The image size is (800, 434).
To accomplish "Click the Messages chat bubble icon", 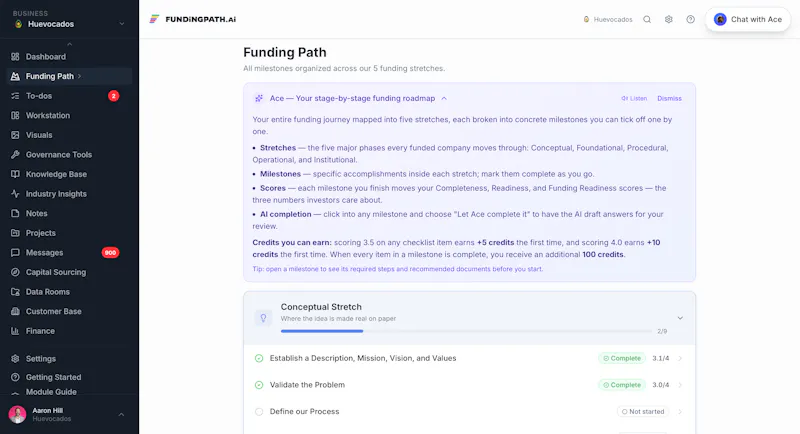I will 15,252.
